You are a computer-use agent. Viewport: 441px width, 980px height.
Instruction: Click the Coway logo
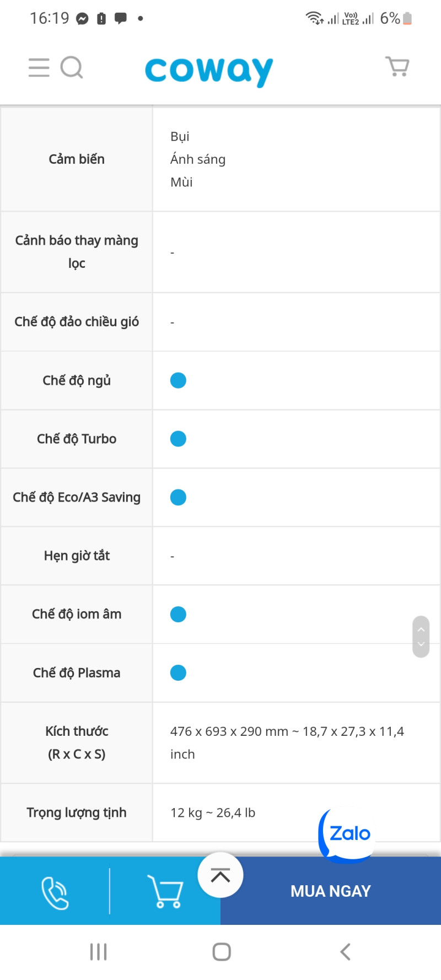click(209, 71)
